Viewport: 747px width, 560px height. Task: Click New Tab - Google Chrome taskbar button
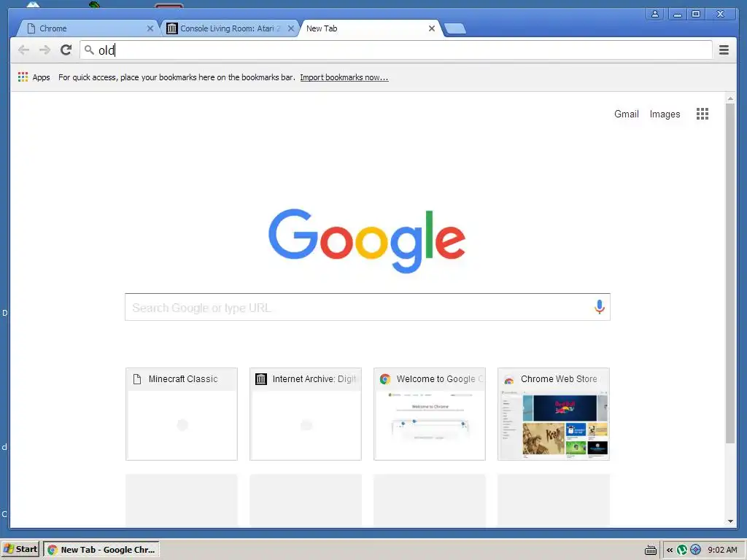(x=101, y=550)
